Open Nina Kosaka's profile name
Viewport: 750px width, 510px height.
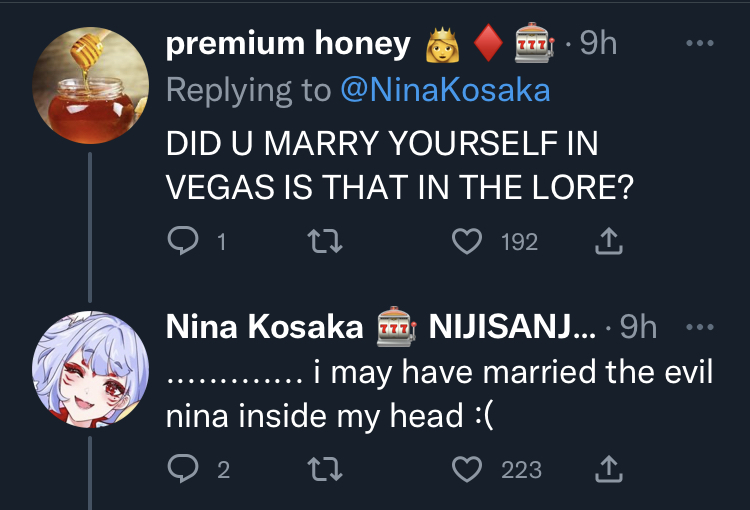(x=264, y=326)
